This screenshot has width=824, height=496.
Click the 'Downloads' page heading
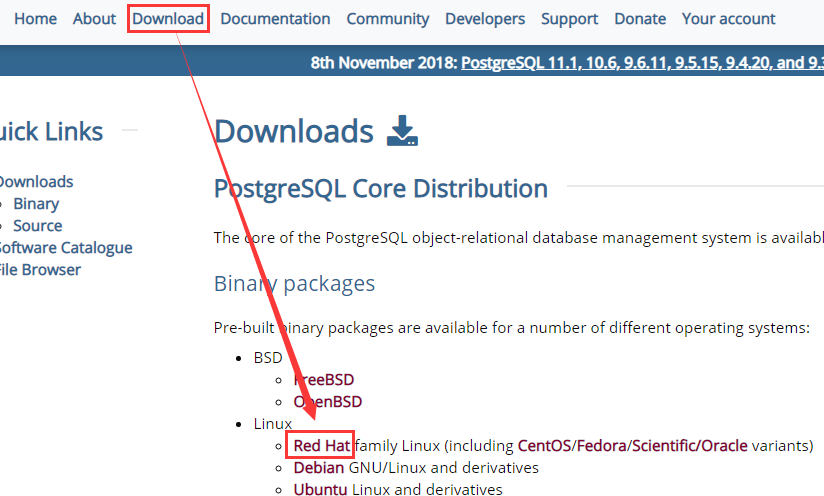click(294, 131)
